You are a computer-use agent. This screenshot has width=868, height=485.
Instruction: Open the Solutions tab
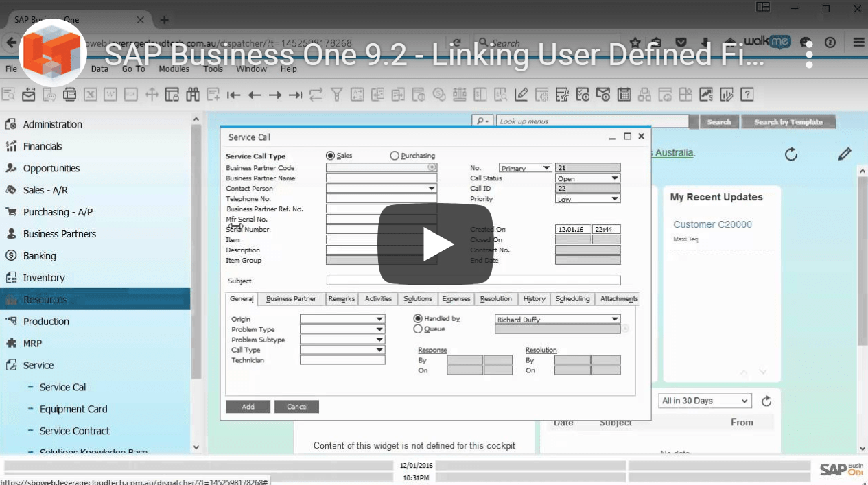point(418,299)
